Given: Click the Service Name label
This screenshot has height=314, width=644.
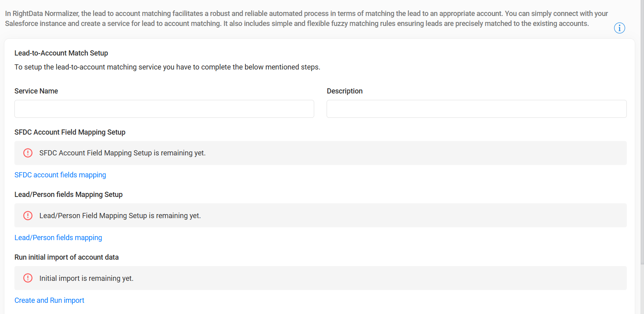Looking at the screenshot, I should click(x=36, y=91).
